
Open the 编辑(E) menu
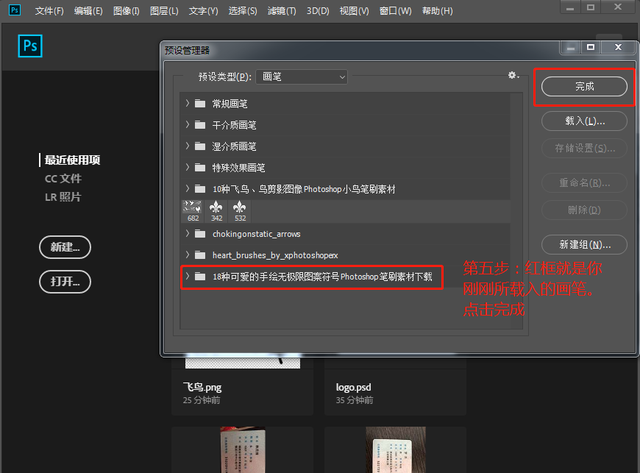(88, 11)
